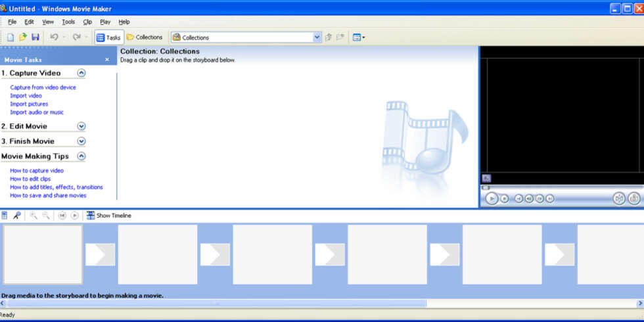Click Capture from video device

43,87
